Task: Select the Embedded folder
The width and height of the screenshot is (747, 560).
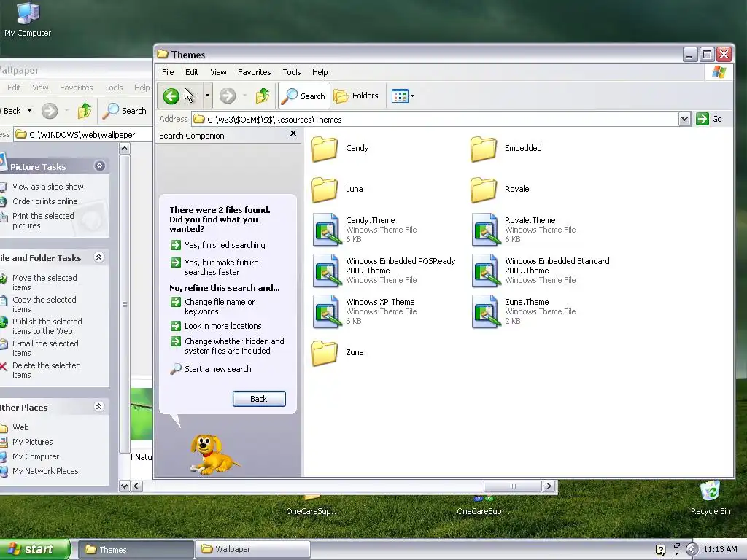Action: [506, 149]
